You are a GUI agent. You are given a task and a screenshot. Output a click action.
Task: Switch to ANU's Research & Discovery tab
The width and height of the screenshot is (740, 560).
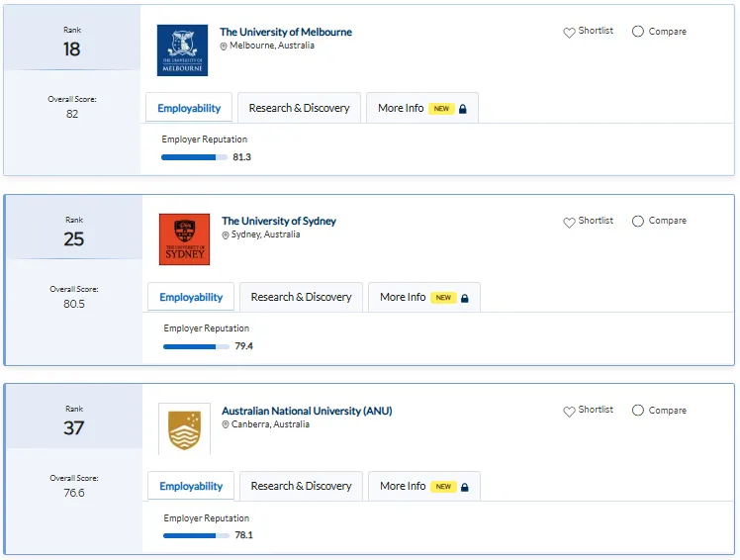(x=301, y=486)
